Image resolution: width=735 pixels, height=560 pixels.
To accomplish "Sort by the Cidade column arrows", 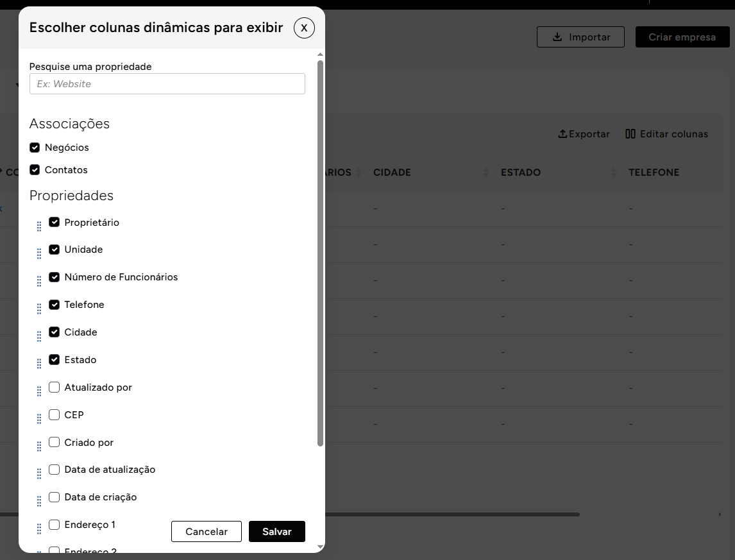I will [x=486, y=173].
